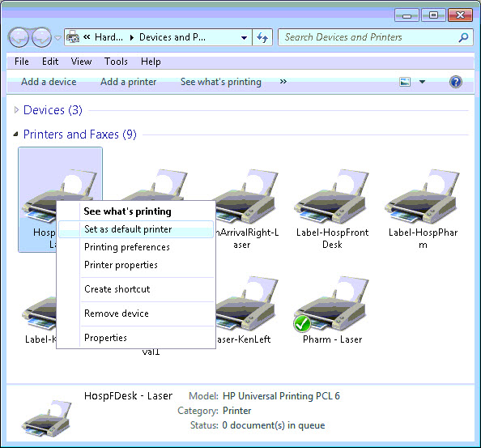Click See what's printing toolbar button
Image resolution: width=481 pixels, height=448 pixels.
point(221,82)
